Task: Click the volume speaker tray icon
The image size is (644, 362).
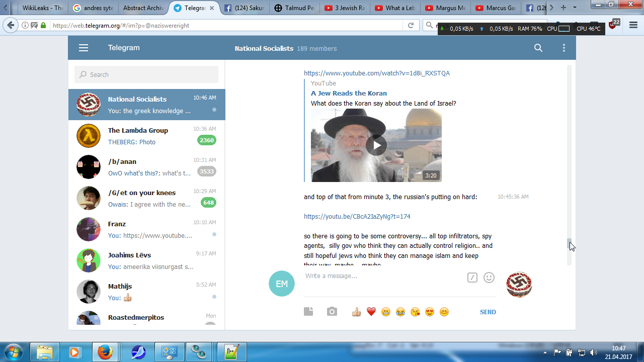Action: [594, 352]
